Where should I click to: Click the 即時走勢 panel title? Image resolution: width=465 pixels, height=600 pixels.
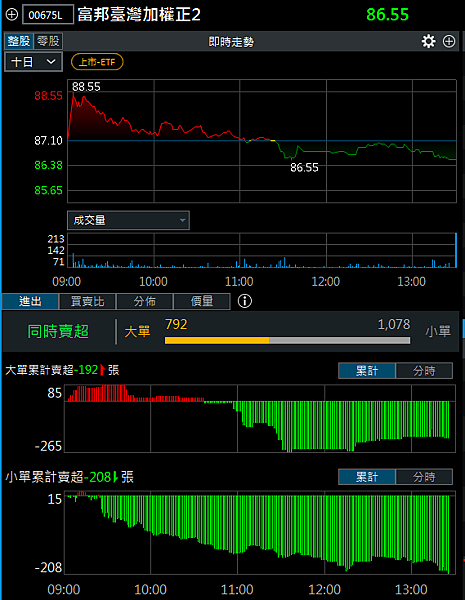[231, 42]
